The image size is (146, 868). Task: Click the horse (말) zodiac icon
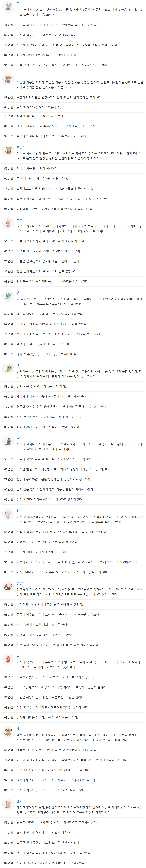[8, 441]
